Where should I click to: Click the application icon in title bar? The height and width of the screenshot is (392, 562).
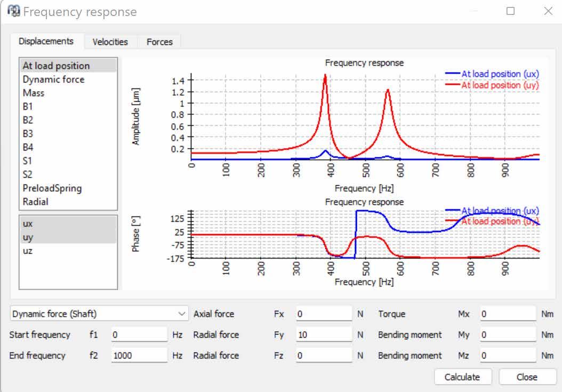click(x=14, y=11)
